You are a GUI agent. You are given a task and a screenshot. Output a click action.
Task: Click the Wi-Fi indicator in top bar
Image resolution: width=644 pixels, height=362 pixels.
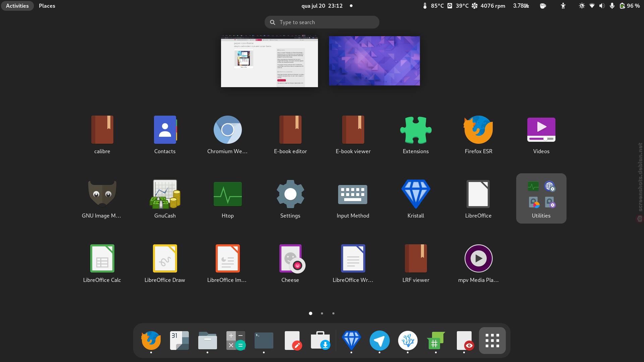592,6
